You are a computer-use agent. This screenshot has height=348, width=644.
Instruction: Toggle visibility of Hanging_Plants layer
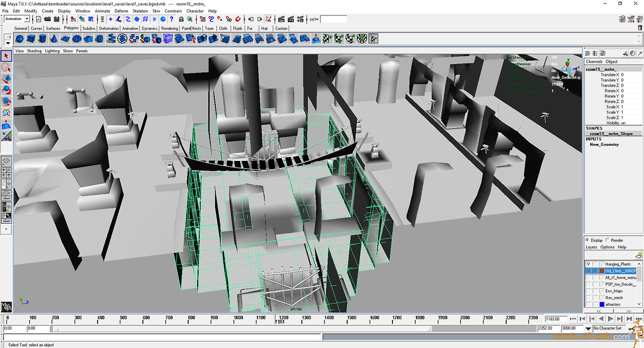tap(588, 264)
